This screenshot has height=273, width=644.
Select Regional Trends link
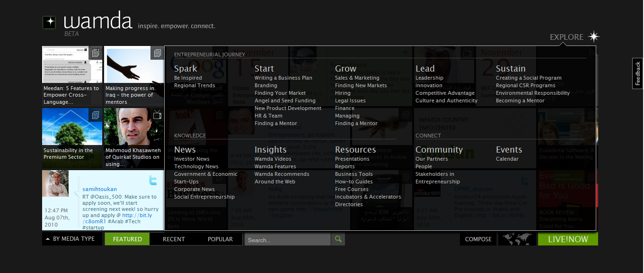(x=194, y=85)
